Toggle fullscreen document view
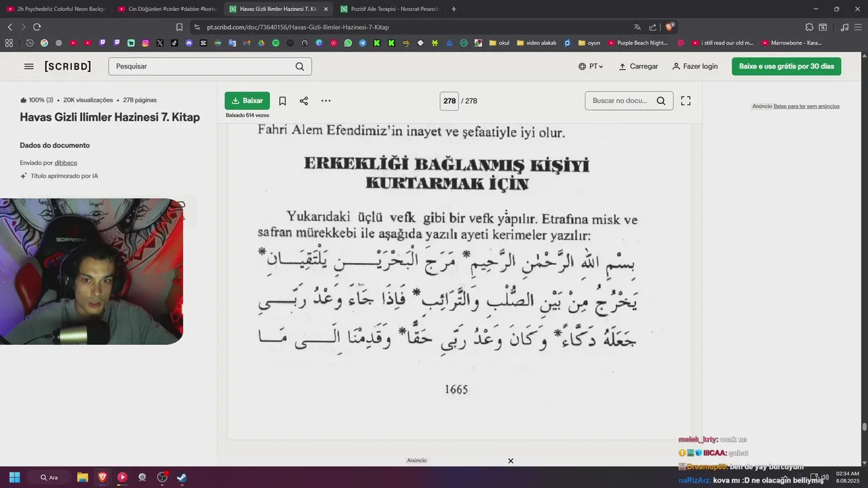The height and width of the screenshot is (488, 868). (x=686, y=101)
